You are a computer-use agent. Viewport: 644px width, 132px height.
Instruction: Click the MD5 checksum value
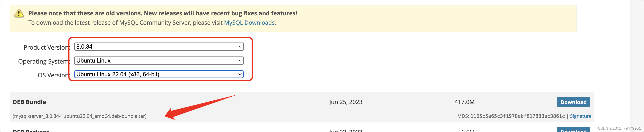point(517,116)
